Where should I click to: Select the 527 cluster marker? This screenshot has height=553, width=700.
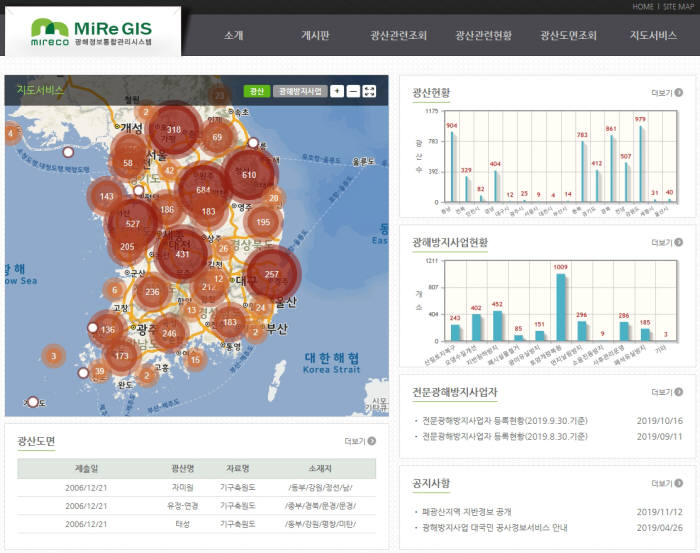[133, 224]
